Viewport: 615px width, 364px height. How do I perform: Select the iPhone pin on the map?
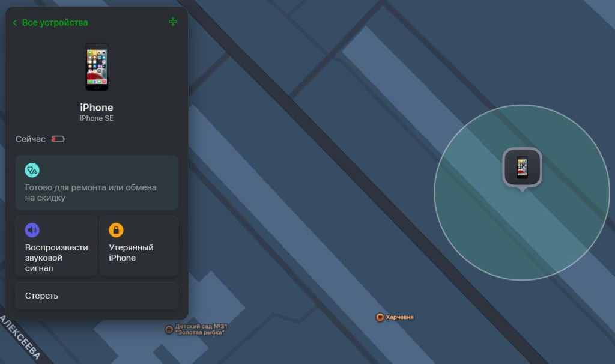(x=522, y=167)
